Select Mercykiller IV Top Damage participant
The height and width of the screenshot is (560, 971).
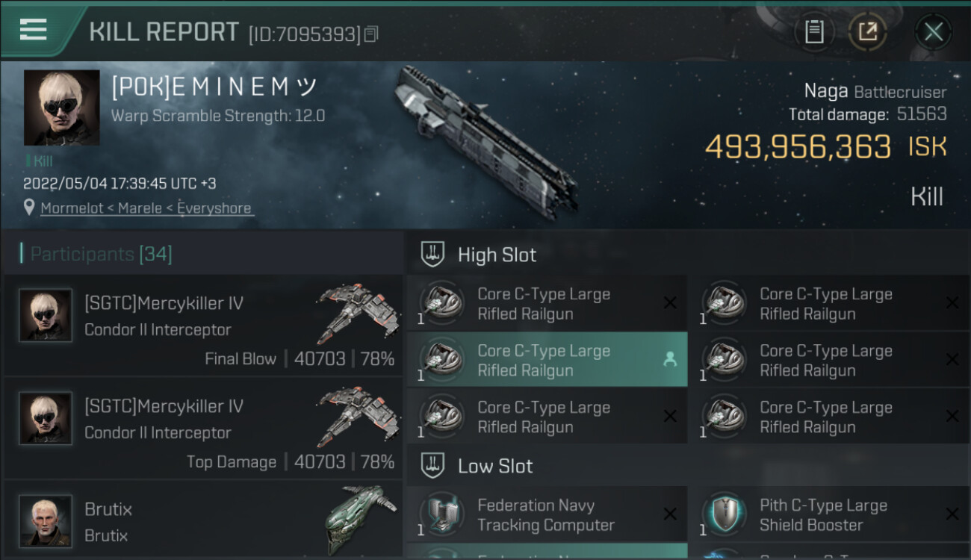[203, 429]
